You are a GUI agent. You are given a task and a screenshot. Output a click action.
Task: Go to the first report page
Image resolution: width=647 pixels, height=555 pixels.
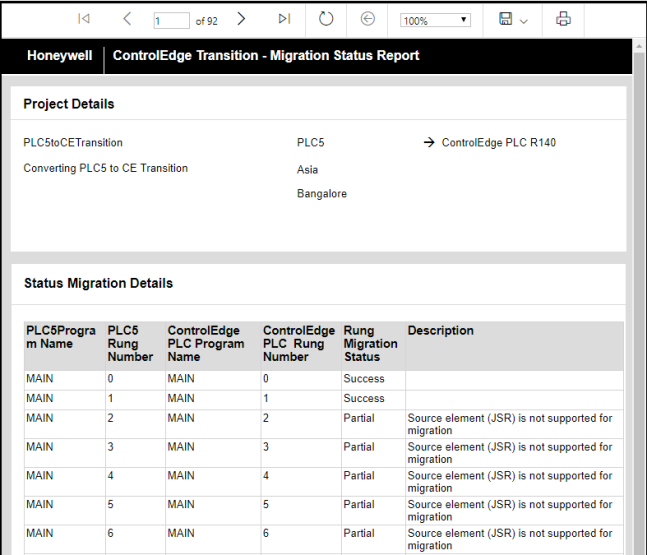tap(84, 19)
